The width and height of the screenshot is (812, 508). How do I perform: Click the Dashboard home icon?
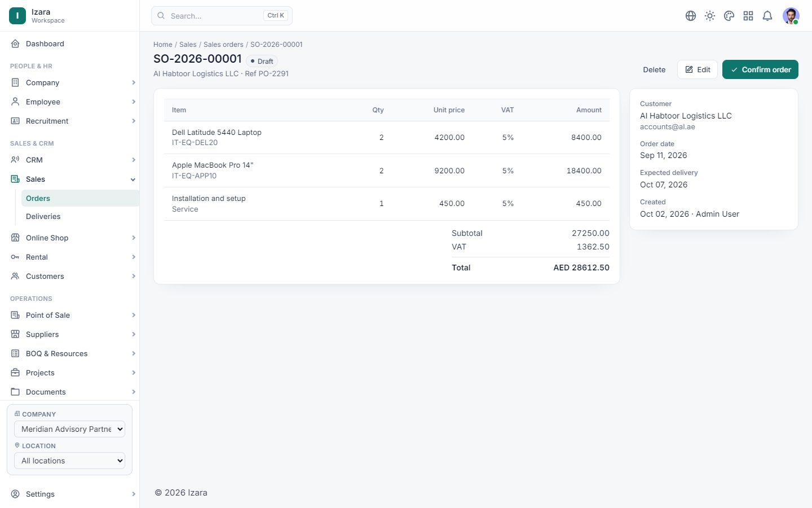[15, 43]
